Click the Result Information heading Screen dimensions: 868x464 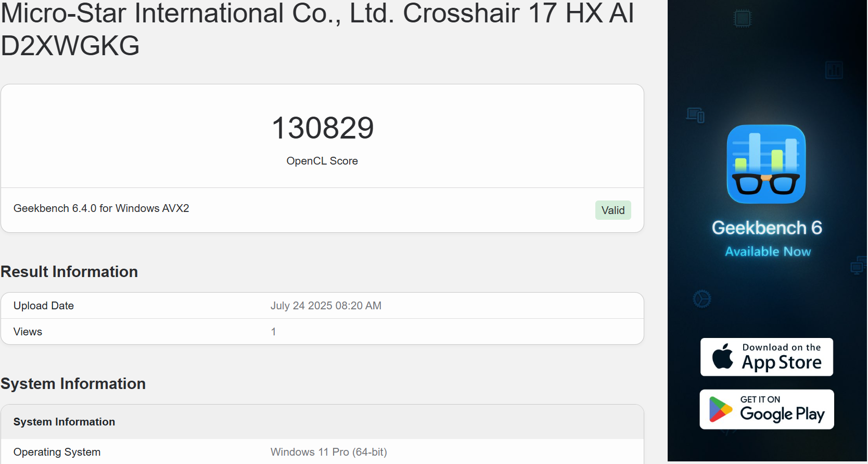tap(69, 272)
